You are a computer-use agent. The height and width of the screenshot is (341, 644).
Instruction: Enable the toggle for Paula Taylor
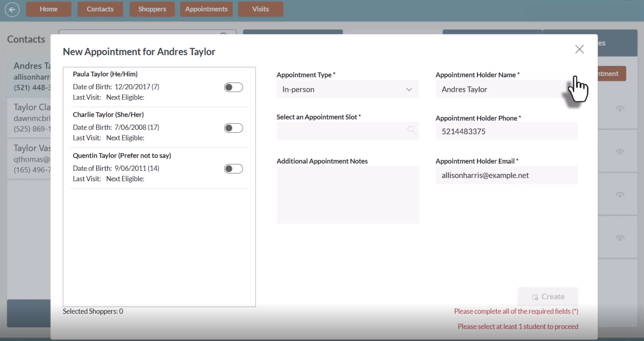[x=233, y=87]
